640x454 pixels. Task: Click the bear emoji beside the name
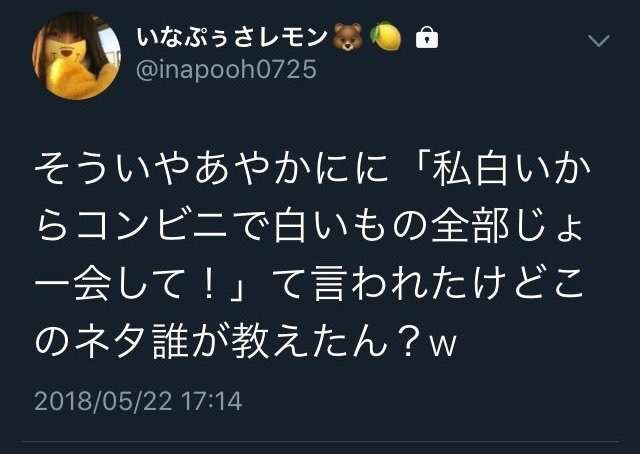click(348, 37)
